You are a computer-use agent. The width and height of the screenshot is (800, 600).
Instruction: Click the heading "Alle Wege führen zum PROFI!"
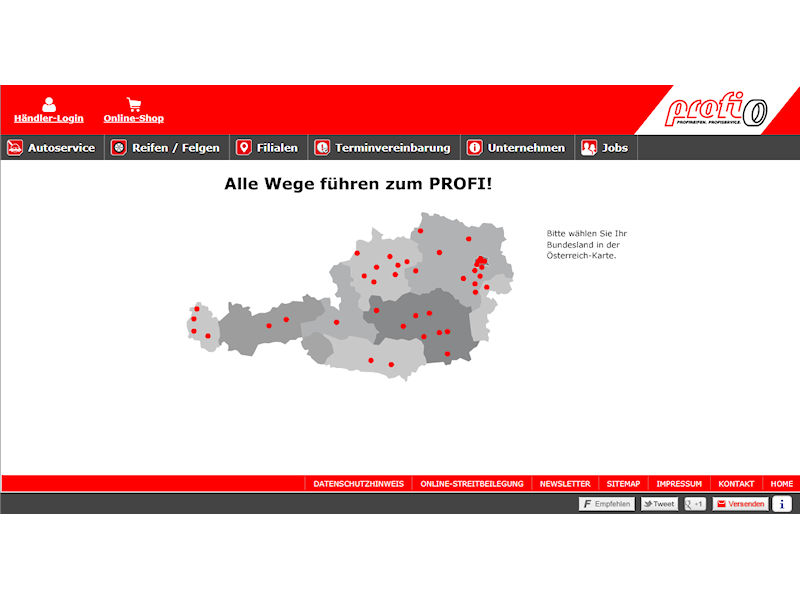tap(358, 184)
